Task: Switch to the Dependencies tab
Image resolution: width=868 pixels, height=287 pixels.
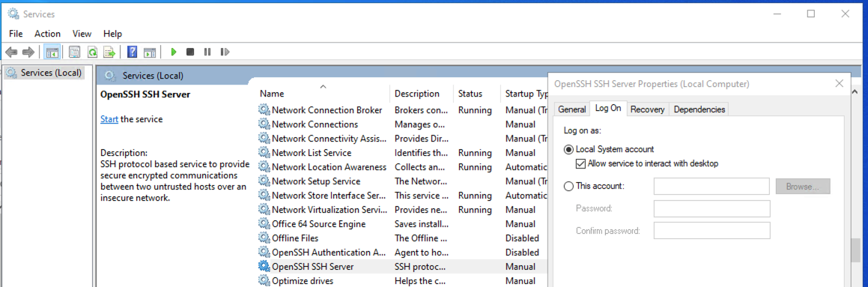Action: (x=699, y=109)
